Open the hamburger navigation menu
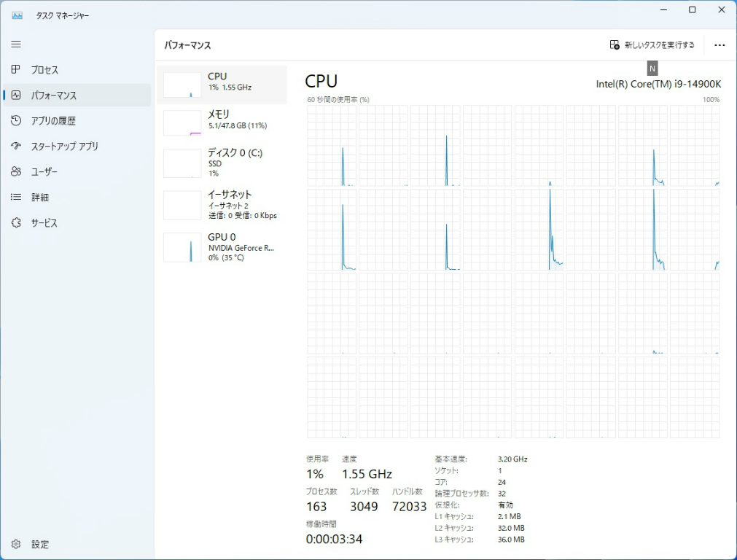 (x=16, y=44)
